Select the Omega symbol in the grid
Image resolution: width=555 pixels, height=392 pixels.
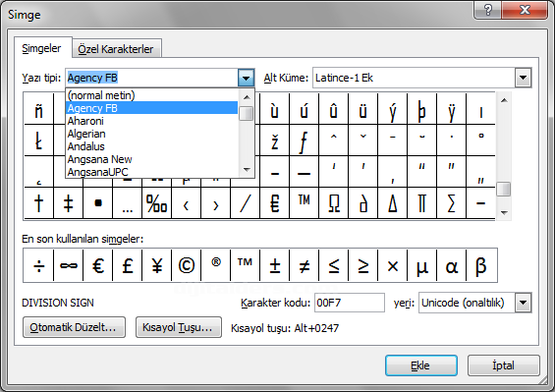click(x=333, y=203)
